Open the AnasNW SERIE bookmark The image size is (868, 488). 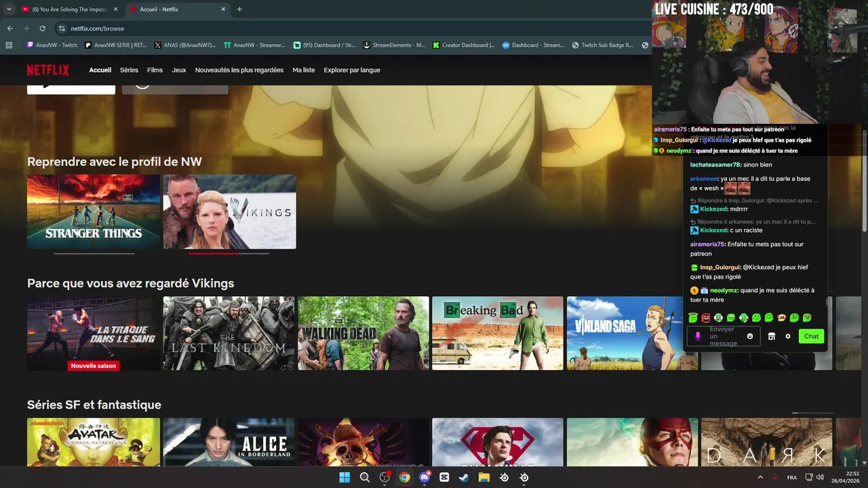click(116, 45)
